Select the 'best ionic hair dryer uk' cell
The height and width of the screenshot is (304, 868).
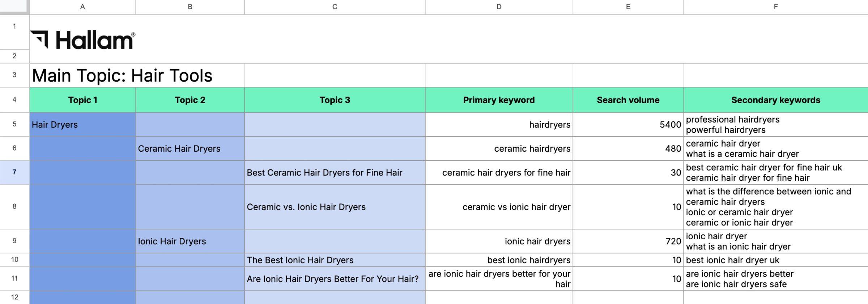pyautogui.click(x=776, y=260)
